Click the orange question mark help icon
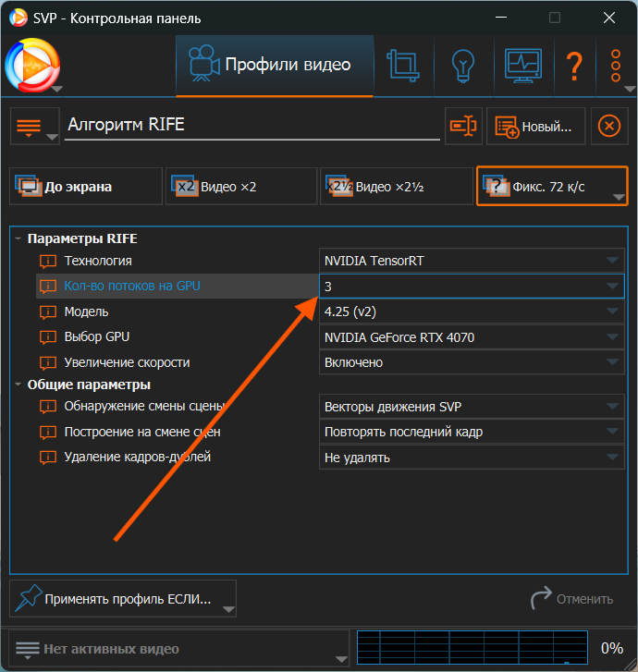The width and height of the screenshot is (638, 672). pyautogui.click(x=574, y=66)
